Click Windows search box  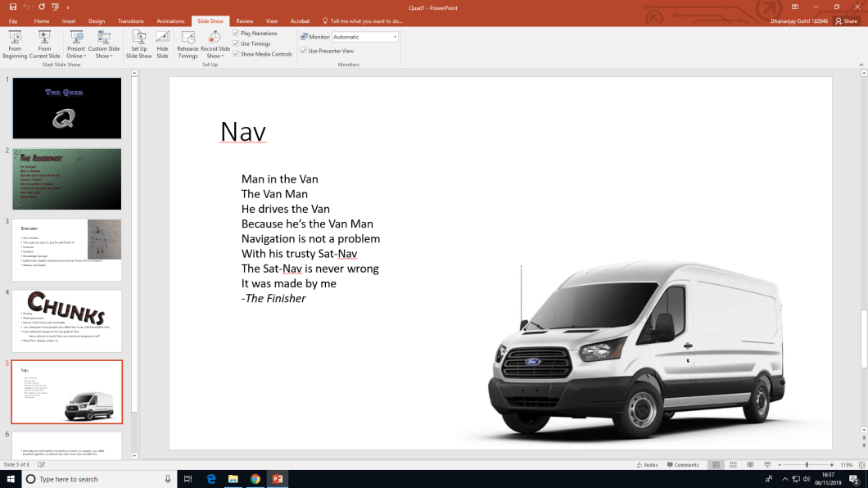100,479
